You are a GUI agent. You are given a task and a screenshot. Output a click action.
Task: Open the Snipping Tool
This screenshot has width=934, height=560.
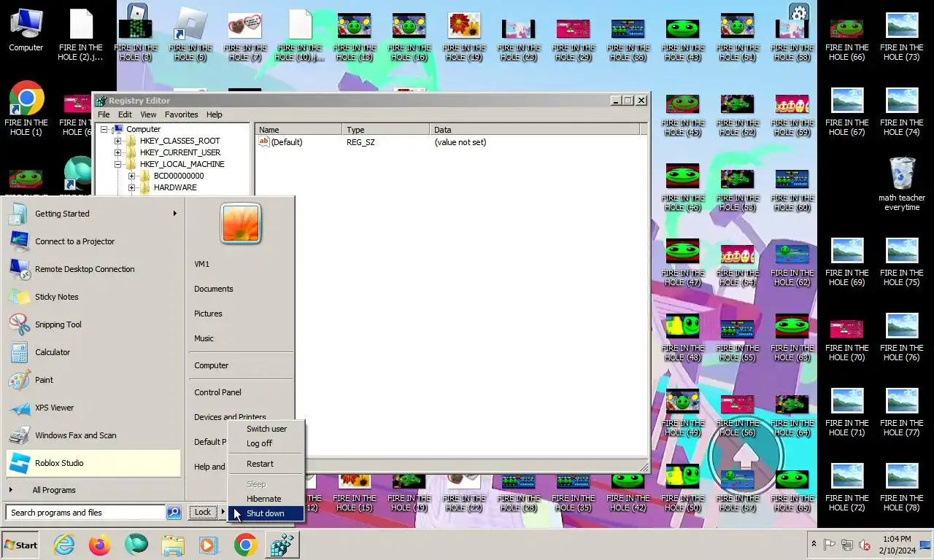coord(93,324)
